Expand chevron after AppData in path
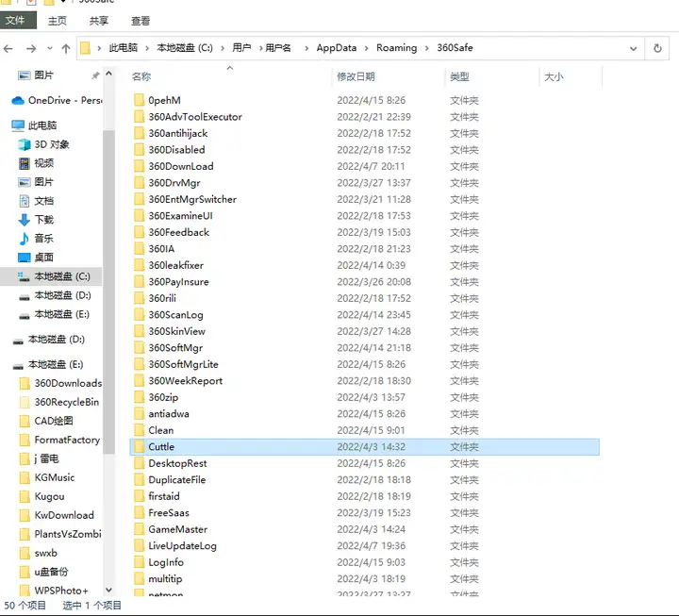 point(366,48)
